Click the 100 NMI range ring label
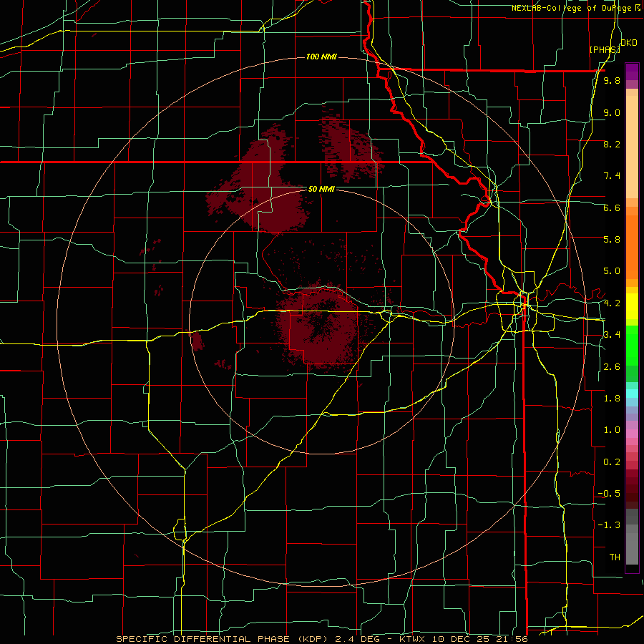644x644 pixels. 321,57
